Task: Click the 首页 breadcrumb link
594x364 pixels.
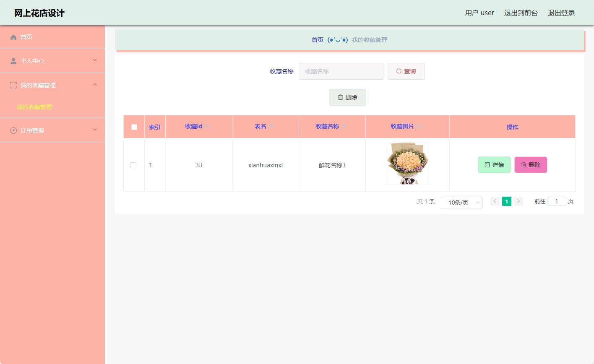Action: 318,40
